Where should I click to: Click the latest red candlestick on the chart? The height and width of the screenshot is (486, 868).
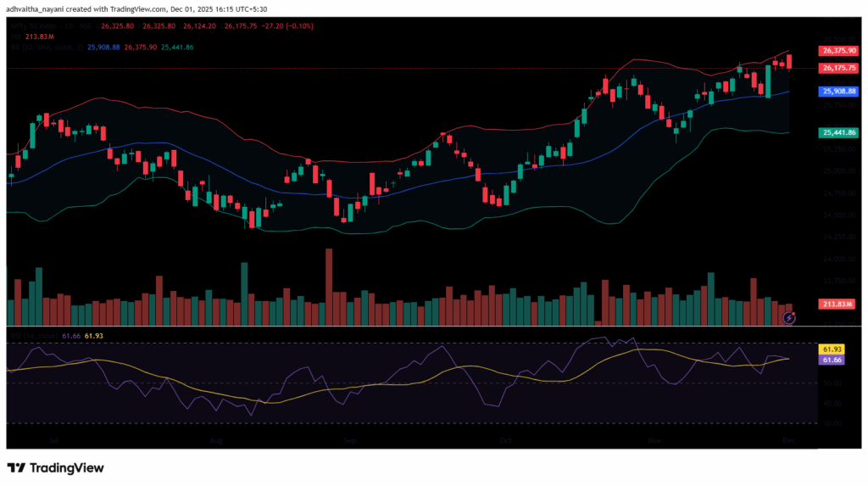(789, 61)
